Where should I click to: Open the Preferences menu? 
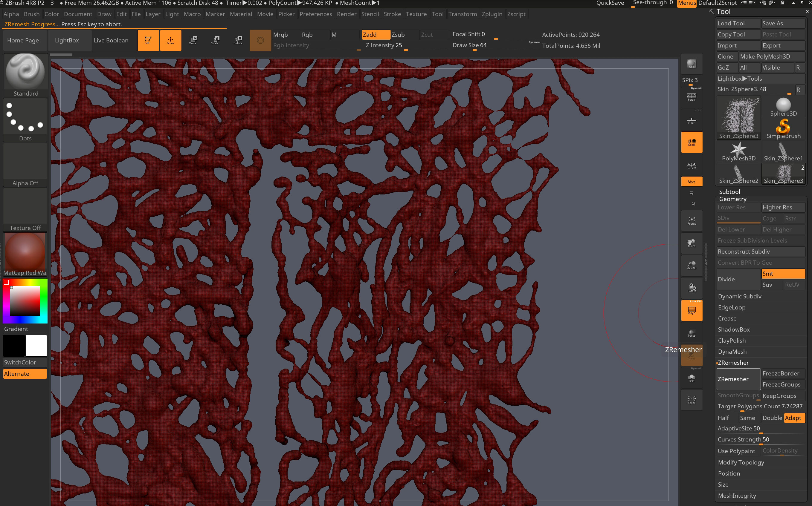click(315, 14)
